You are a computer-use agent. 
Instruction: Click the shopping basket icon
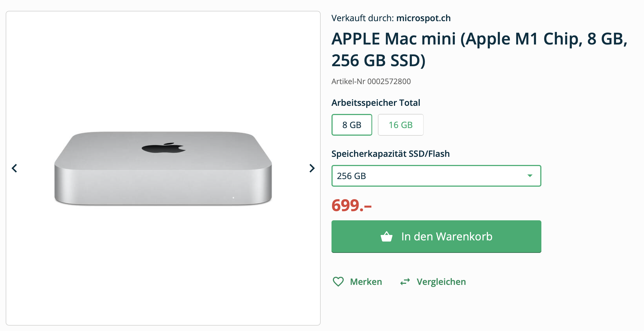[x=386, y=237]
